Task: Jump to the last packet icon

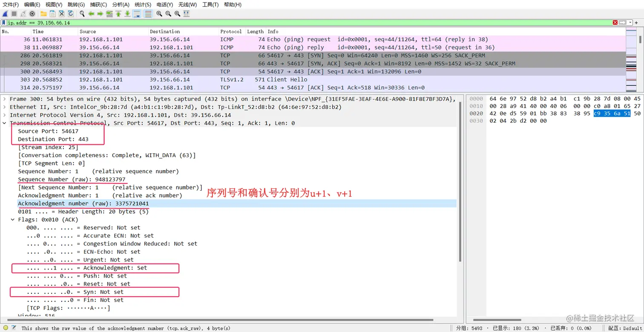Action: [127, 14]
